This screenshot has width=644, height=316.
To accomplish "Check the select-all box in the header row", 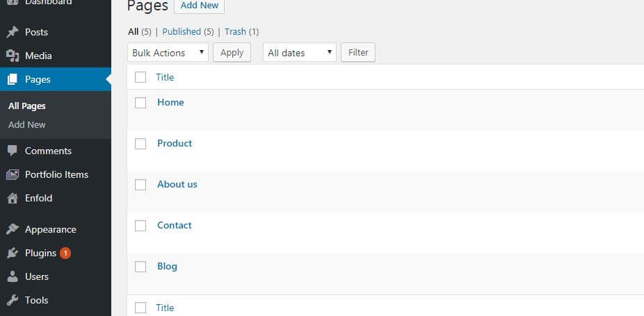I will (x=140, y=77).
